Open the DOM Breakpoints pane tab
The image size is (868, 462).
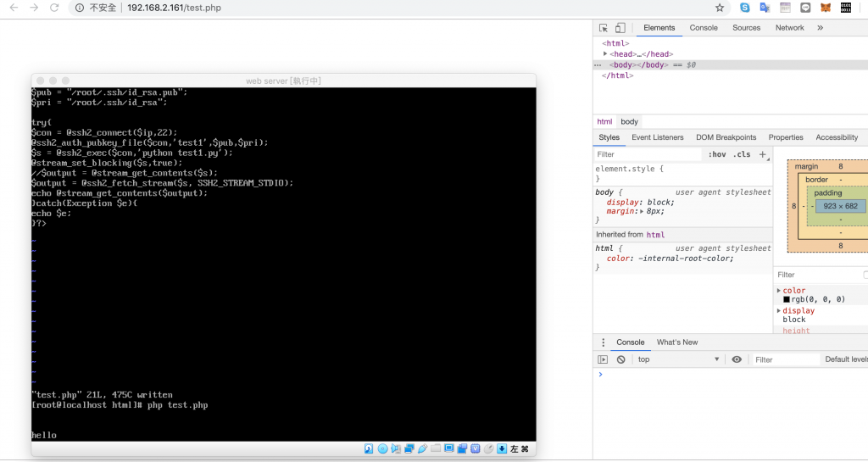point(726,137)
